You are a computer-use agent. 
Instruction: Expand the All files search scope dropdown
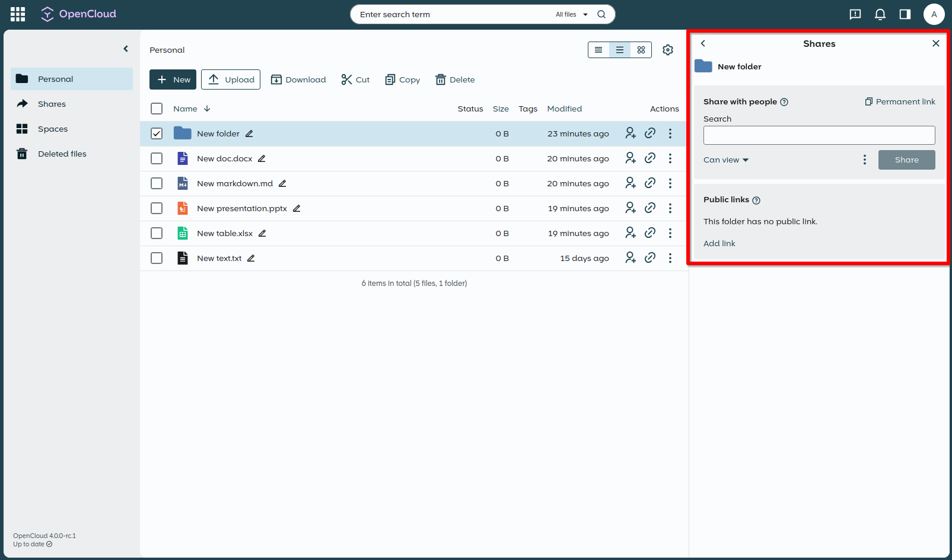571,14
